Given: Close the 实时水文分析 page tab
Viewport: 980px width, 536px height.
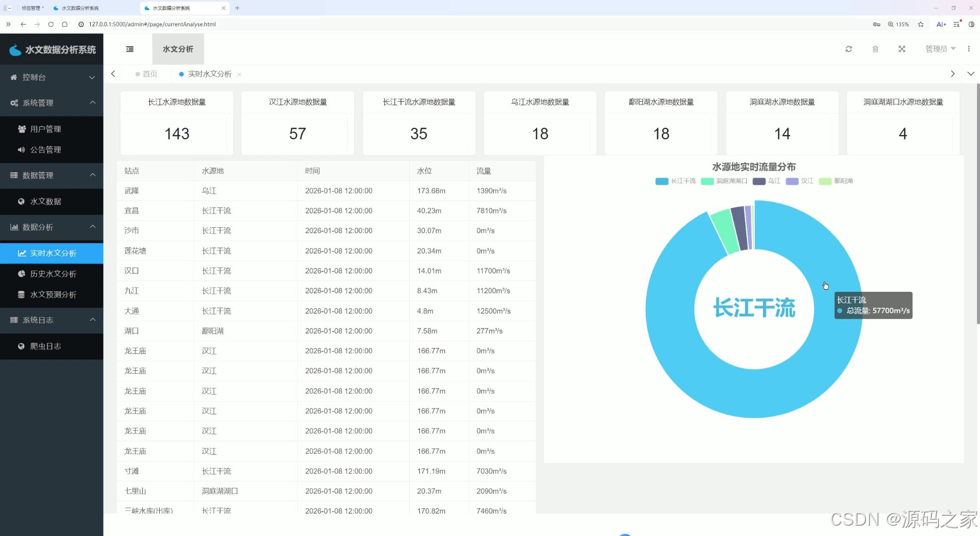Looking at the screenshot, I should click(240, 74).
